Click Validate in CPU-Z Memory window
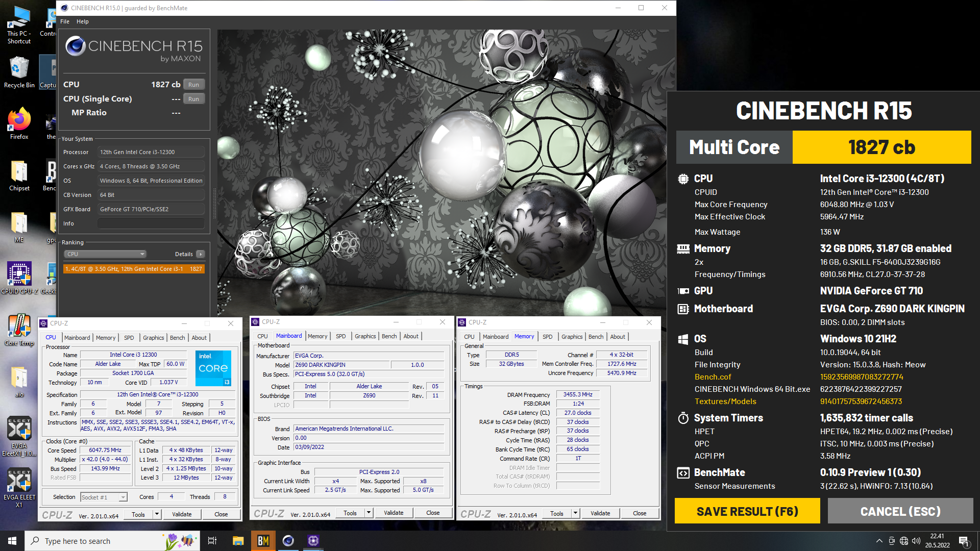This screenshot has width=980, height=551. (600, 513)
